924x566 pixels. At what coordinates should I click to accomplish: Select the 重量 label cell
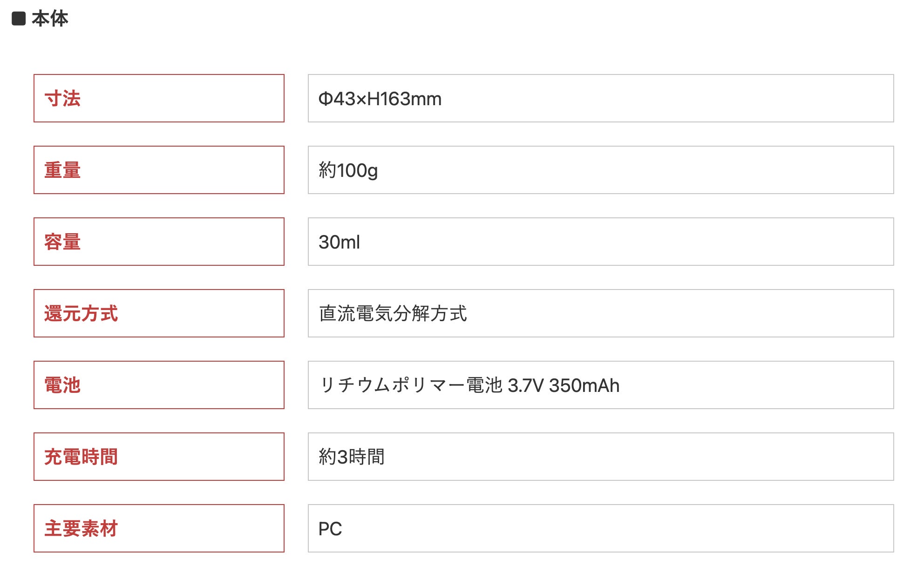click(x=158, y=170)
